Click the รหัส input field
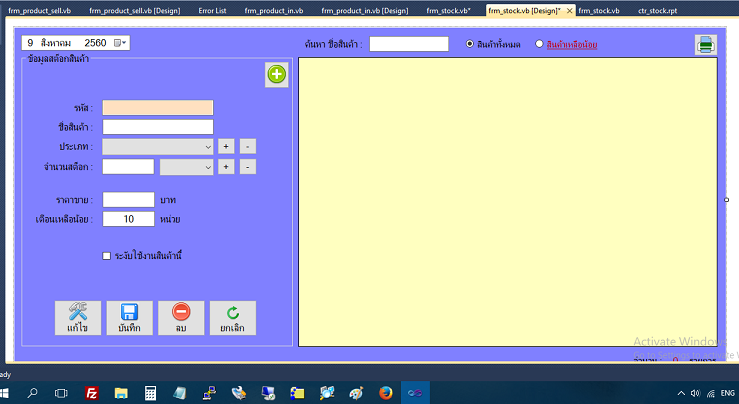The width and height of the screenshot is (739, 404). 158,107
